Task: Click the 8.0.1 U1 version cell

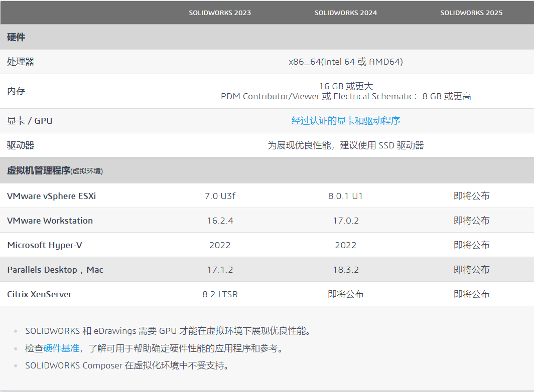Action: pos(346,196)
